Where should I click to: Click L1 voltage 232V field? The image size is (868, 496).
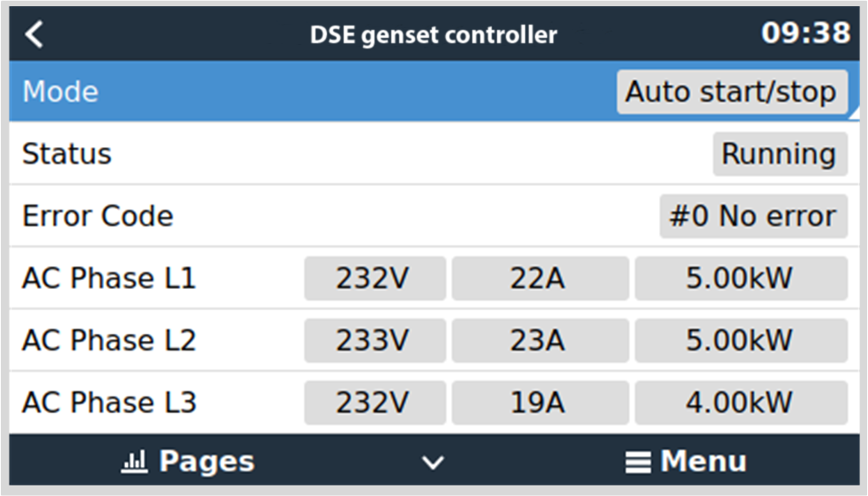(x=373, y=278)
